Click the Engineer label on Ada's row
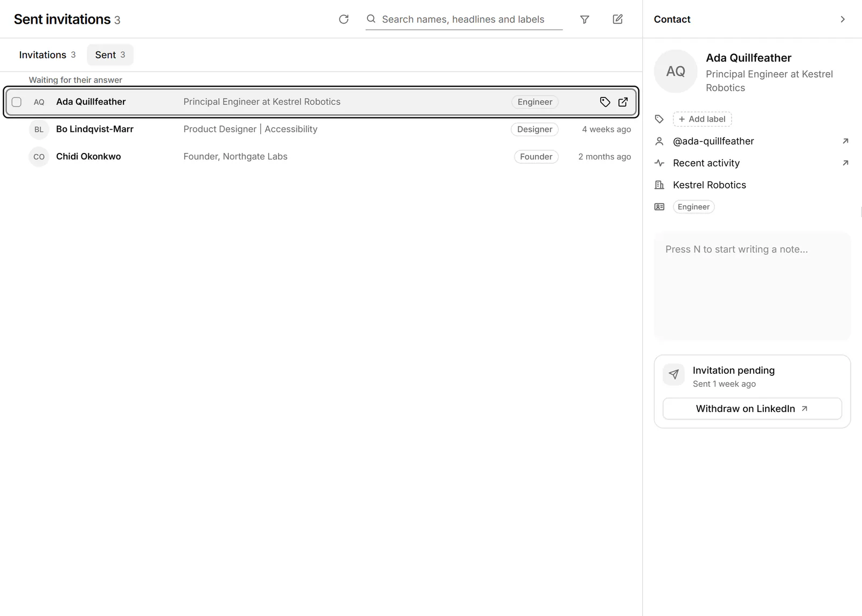862x616 pixels. [535, 102]
